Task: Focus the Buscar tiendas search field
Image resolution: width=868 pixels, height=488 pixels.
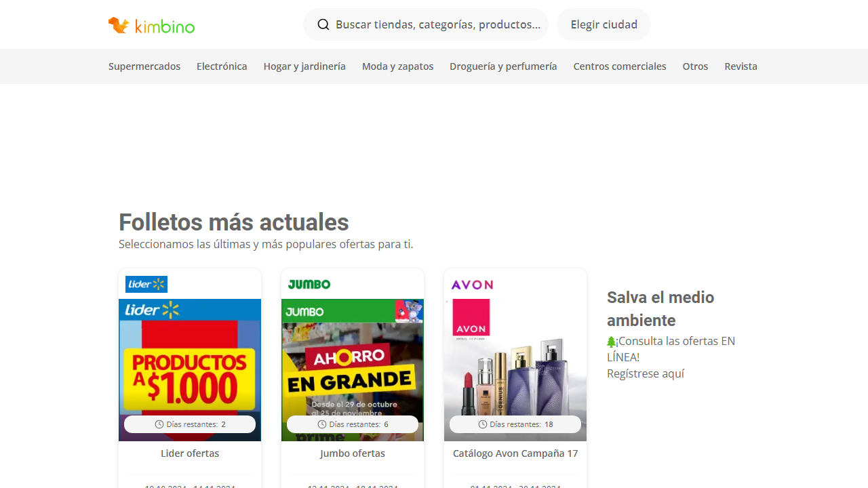Action: [437, 24]
